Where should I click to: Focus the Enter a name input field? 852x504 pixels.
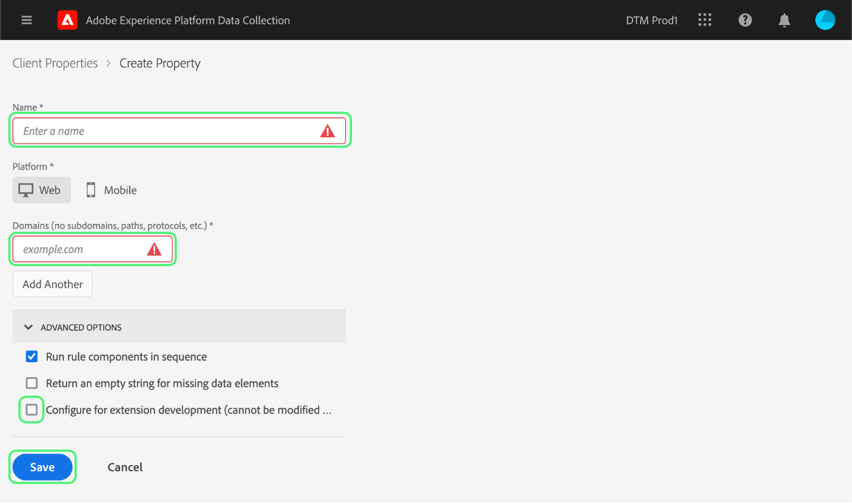167,131
